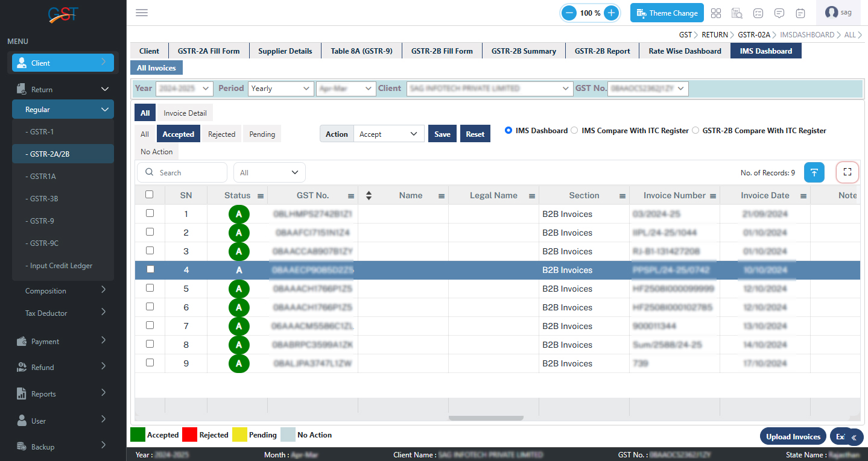Click the green Accepted legend swatch
868x461 pixels.
click(x=138, y=434)
